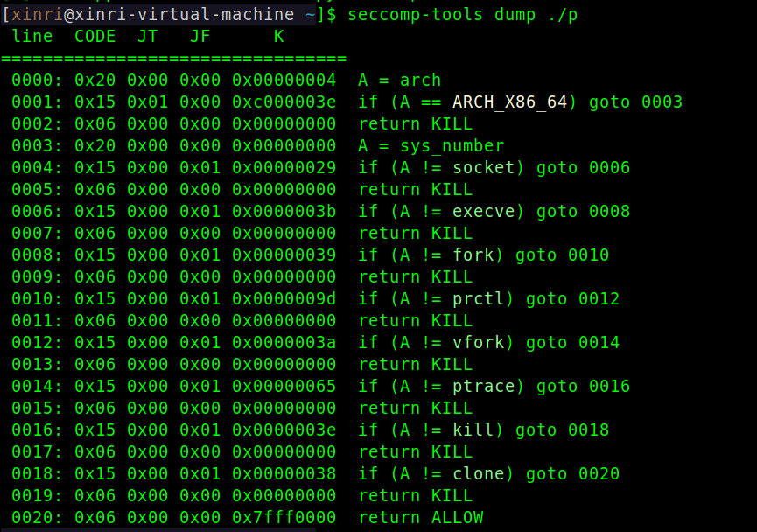
Task: Click the value '0x00000004' in line 0000
Action: pos(284,80)
